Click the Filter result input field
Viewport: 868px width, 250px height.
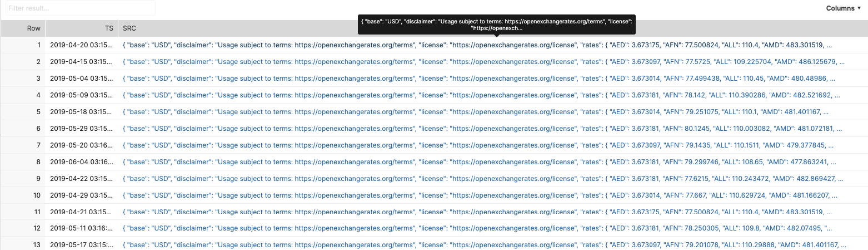[x=80, y=8]
